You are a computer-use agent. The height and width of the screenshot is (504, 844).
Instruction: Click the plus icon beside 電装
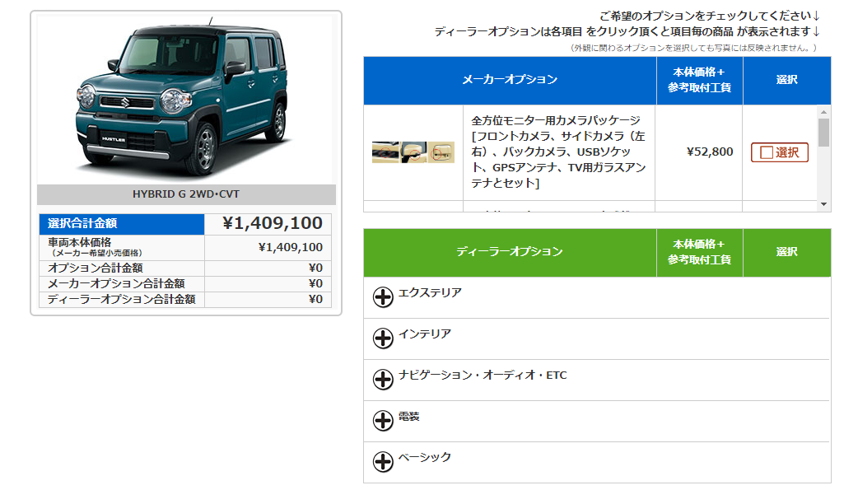tap(383, 421)
